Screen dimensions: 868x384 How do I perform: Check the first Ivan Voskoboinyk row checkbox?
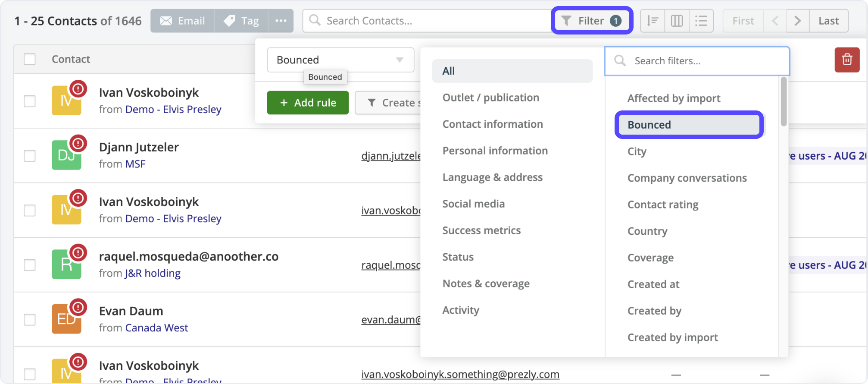pos(30,101)
